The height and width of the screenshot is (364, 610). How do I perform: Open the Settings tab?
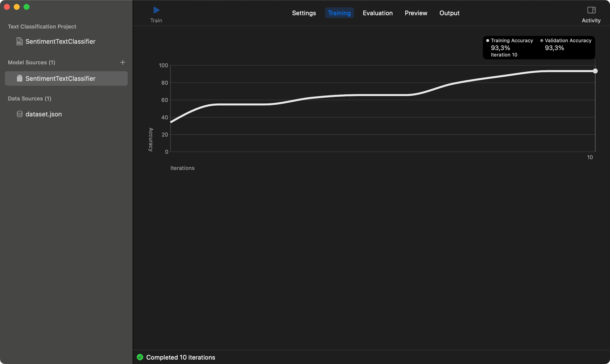tap(304, 13)
